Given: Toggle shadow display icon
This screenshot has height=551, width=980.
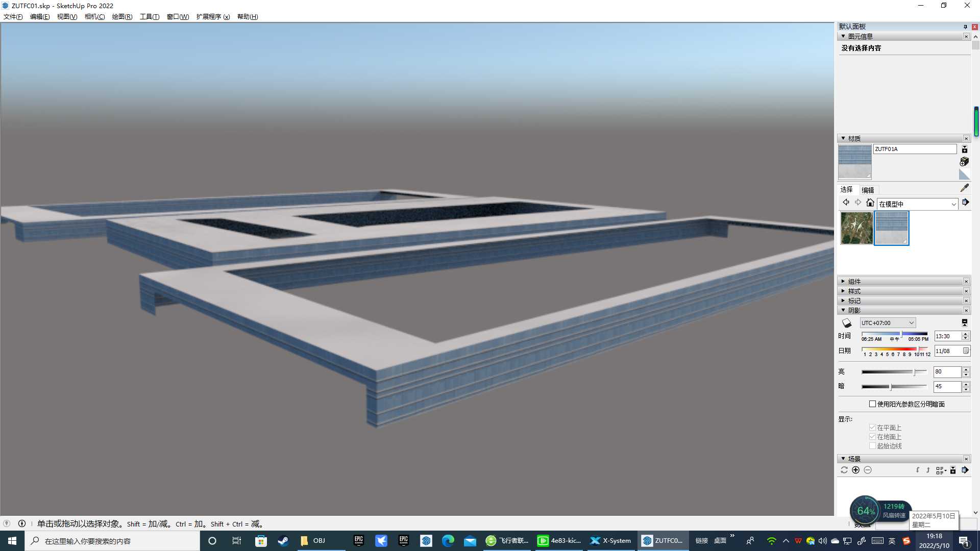Looking at the screenshot, I should point(847,323).
